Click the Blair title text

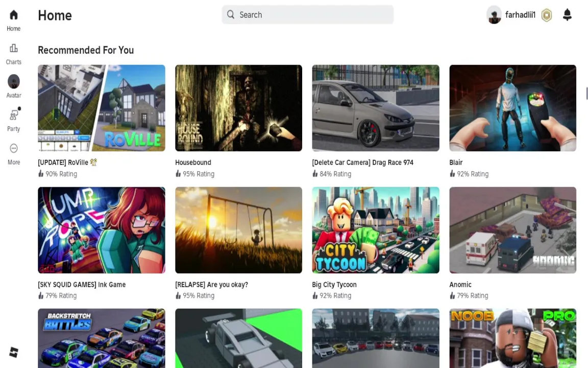pos(456,162)
